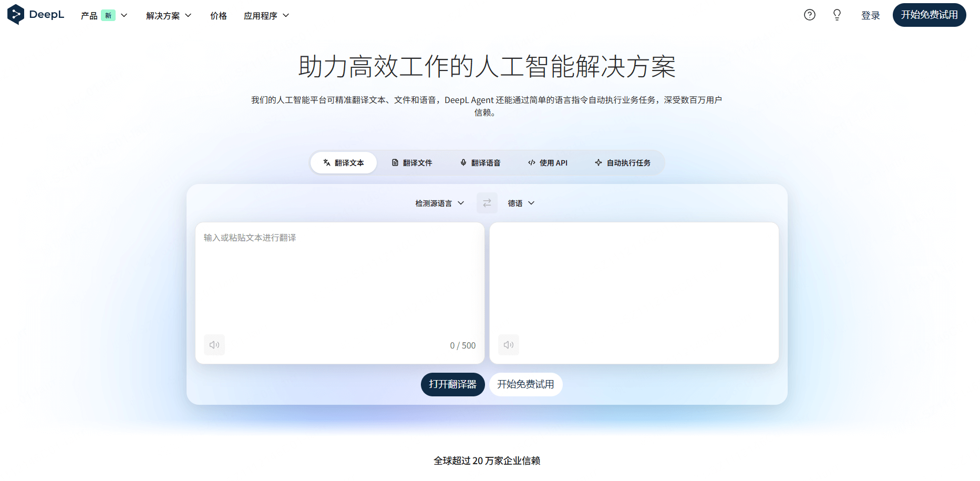The height and width of the screenshot is (481, 980).
Task: Click the 登录 link
Action: click(870, 15)
